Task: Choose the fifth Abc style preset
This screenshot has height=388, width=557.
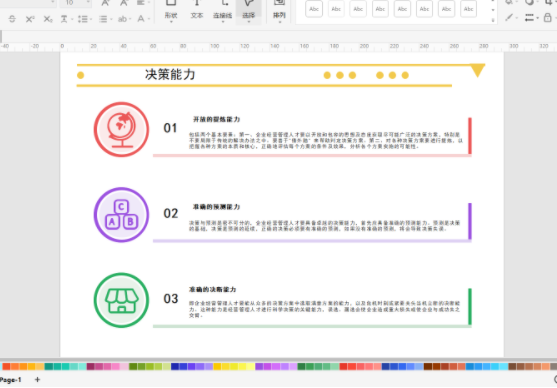Action: pos(402,9)
